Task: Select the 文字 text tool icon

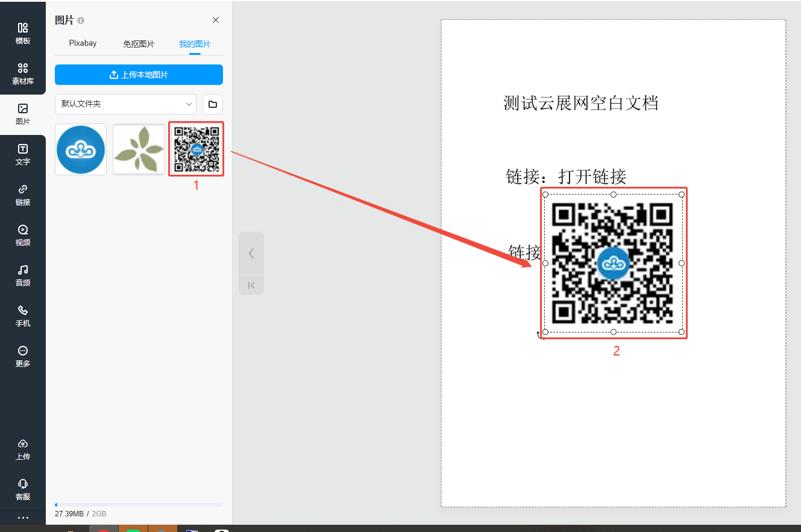Action: [23, 154]
